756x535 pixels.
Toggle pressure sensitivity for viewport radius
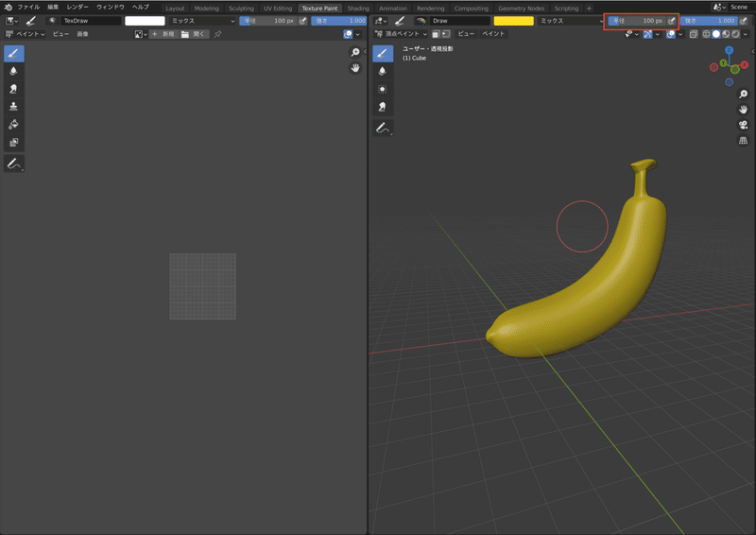(672, 21)
